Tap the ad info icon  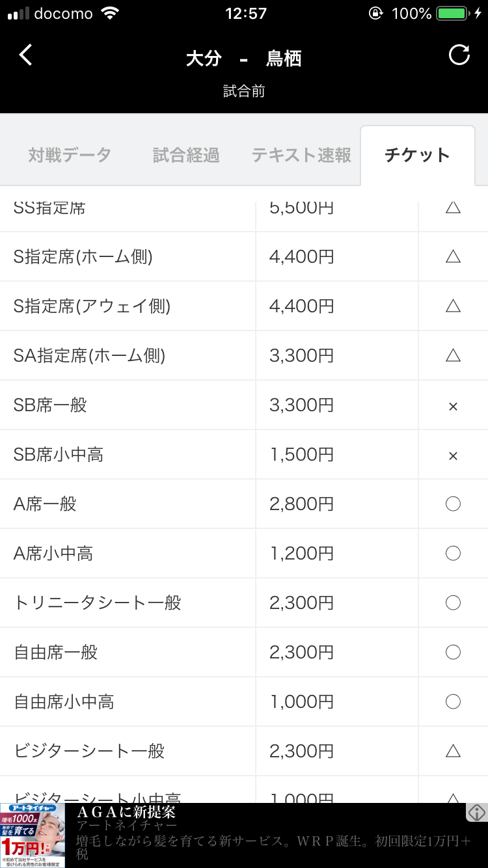click(477, 812)
